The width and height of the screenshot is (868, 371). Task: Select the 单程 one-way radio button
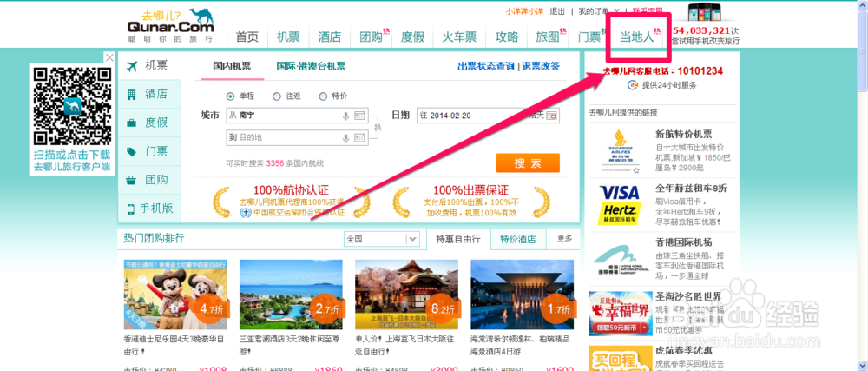tap(230, 96)
